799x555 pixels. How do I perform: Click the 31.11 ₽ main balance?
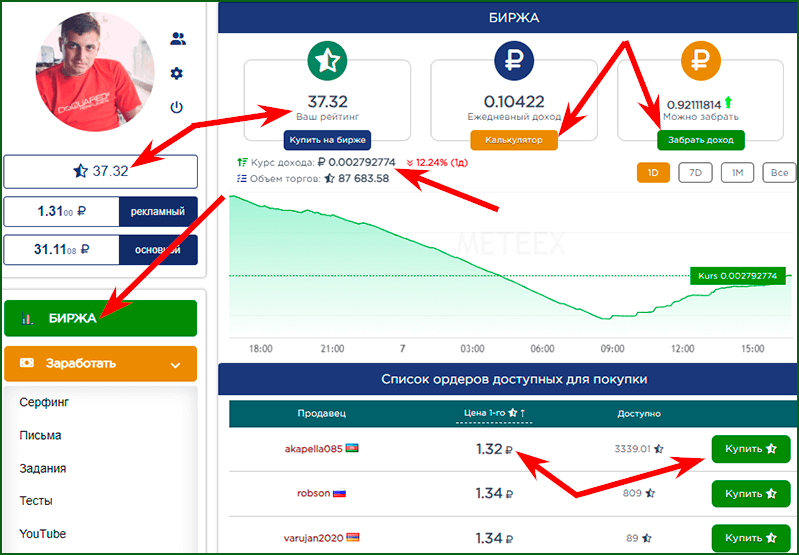click(61, 250)
